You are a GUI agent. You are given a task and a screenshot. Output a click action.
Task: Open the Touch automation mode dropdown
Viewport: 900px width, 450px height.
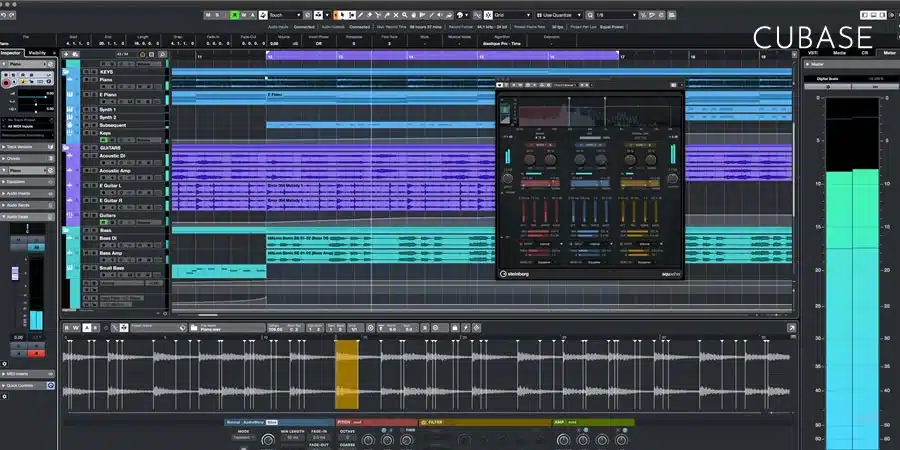pyautogui.click(x=285, y=14)
